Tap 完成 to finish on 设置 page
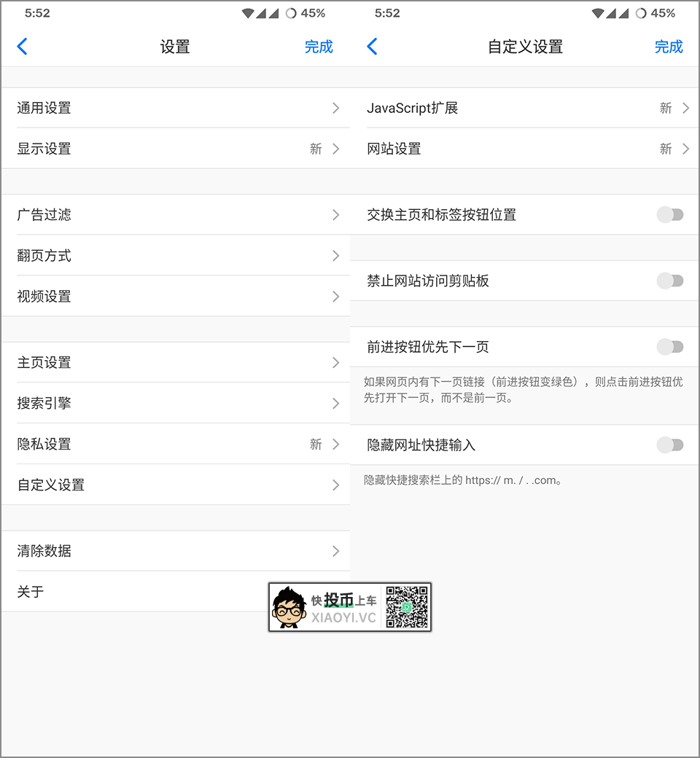This screenshot has height=758, width=700. click(x=319, y=46)
